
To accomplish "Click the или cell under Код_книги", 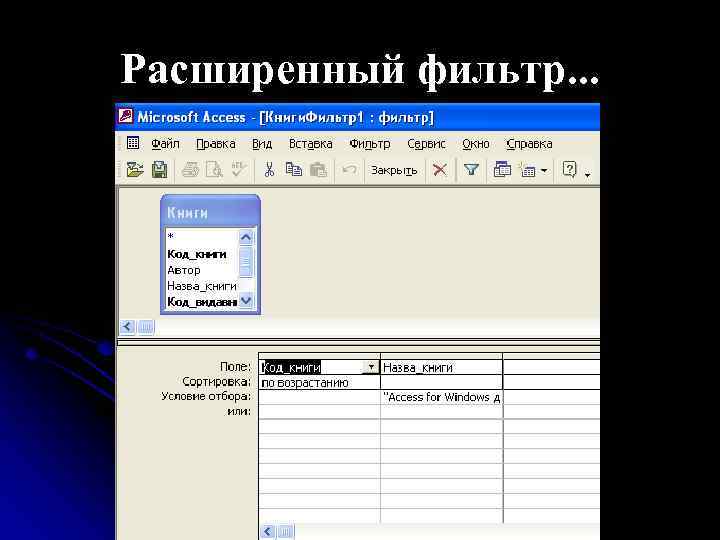I will click(319, 412).
